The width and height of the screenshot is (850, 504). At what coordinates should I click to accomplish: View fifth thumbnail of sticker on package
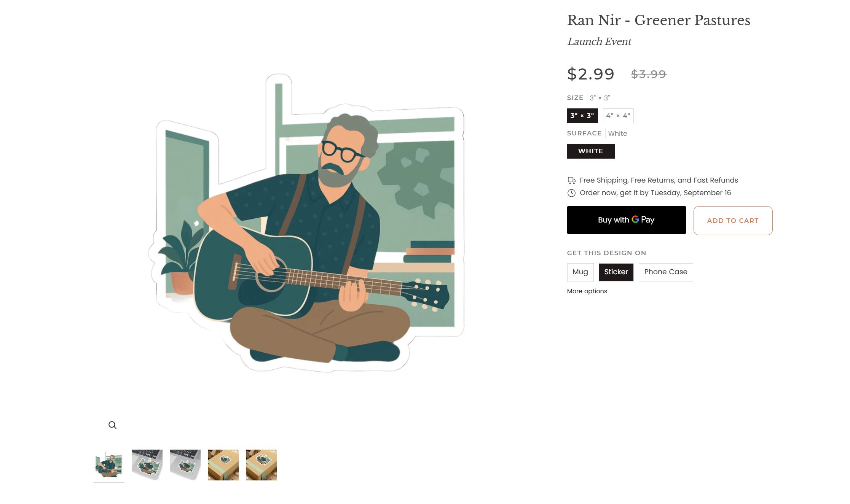(x=261, y=465)
